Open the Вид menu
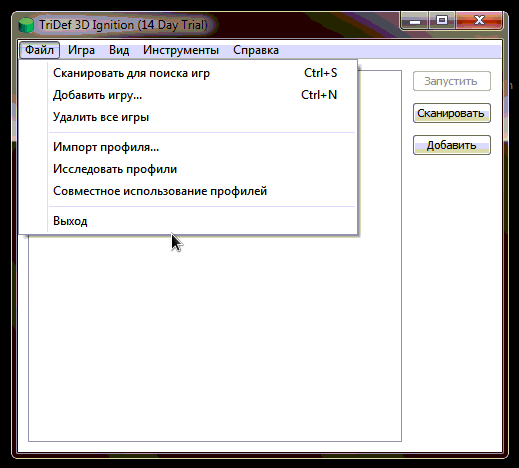The height and width of the screenshot is (468, 519). pyautogui.click(x=119, y=50)
